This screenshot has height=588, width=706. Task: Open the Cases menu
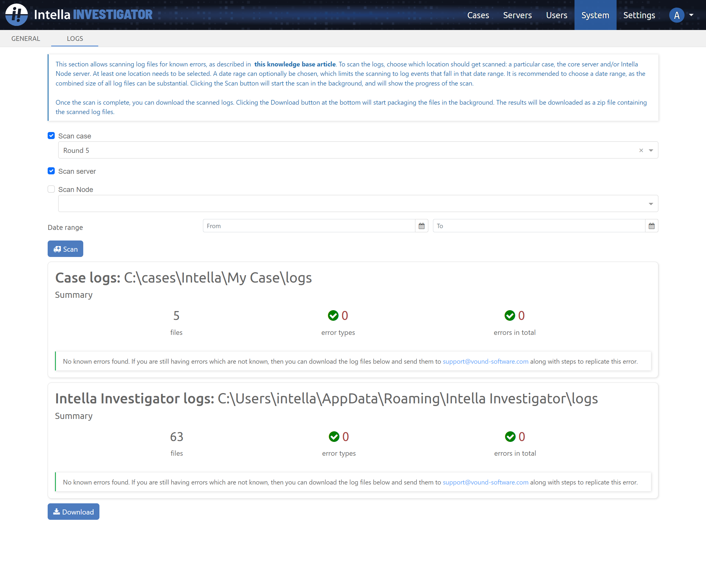pyautogui.click(x=478, y=15)
